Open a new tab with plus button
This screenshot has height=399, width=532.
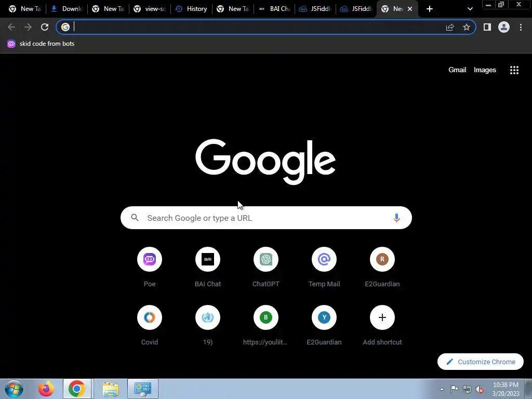tap(430, 9)
